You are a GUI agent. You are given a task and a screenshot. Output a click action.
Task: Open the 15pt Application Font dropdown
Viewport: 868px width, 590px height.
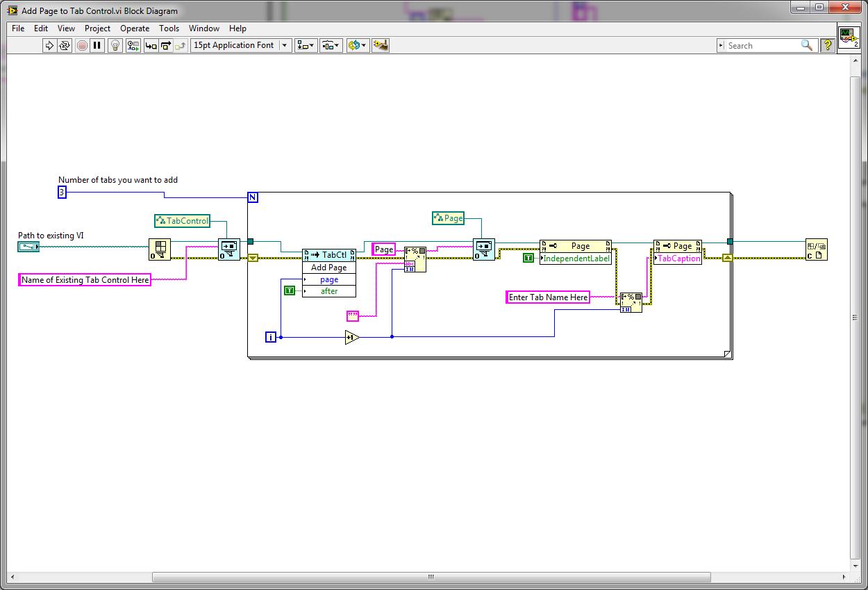pos(241,45)
